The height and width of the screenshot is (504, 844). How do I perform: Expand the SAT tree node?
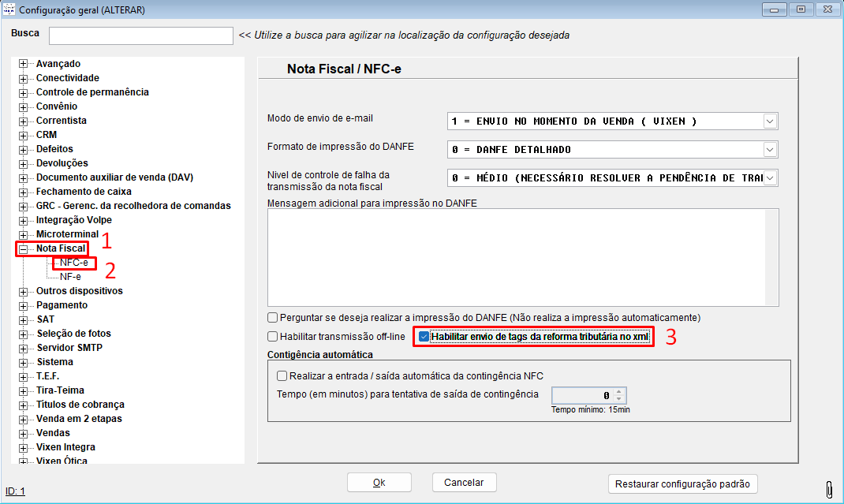coord(22,319)
